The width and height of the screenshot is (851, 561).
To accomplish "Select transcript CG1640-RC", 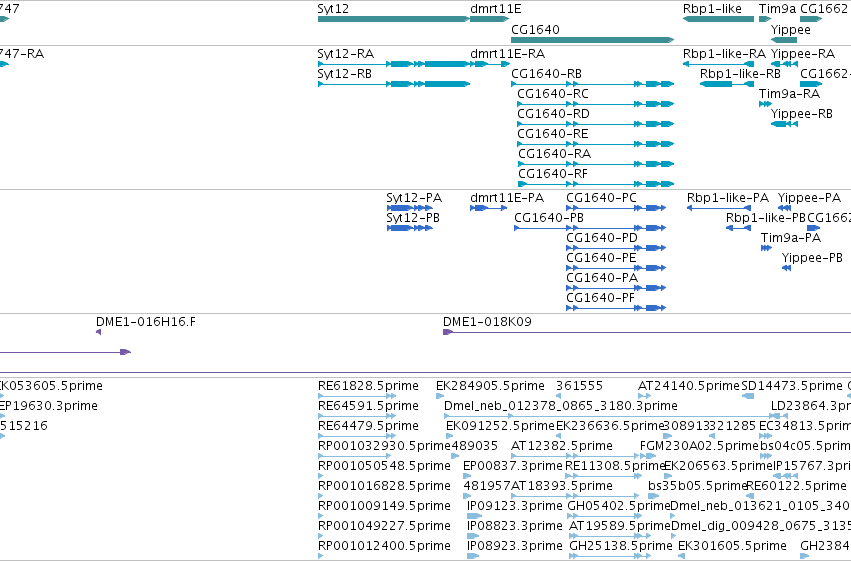I will pyautogui.click(x=595, y=104).
